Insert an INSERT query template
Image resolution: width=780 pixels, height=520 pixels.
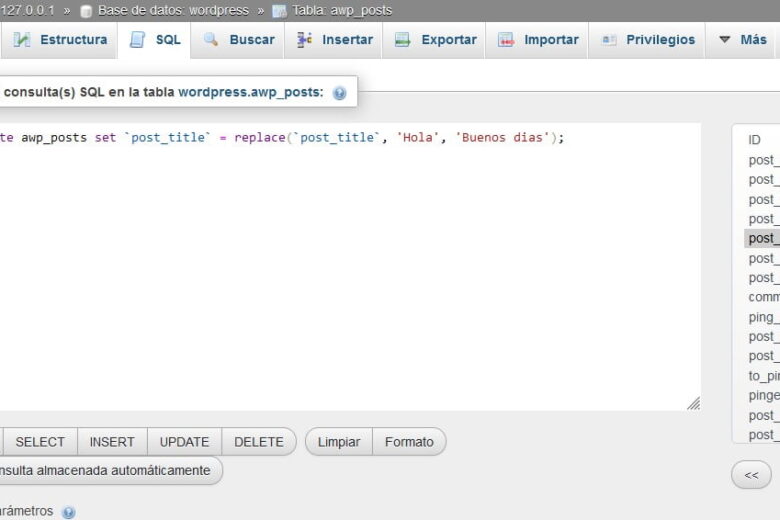click(x=112, y=442)
